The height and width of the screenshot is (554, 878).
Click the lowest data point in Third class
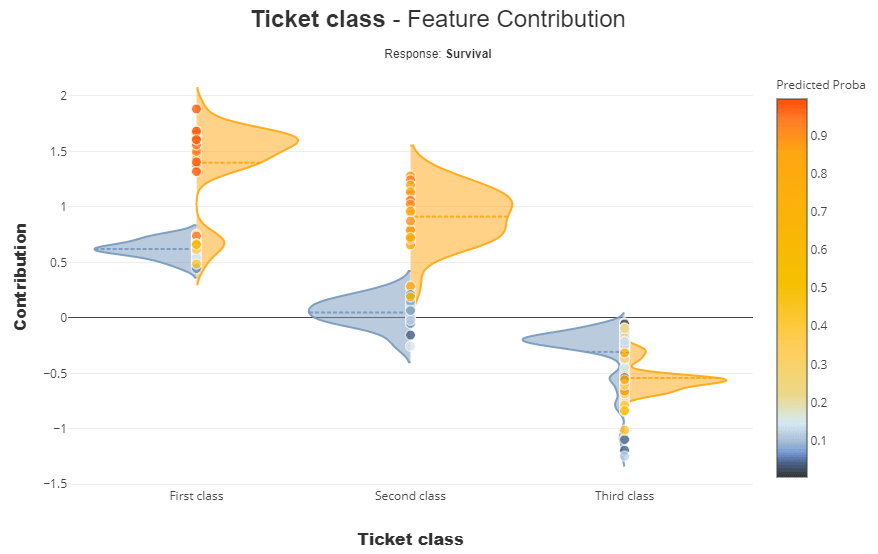click(x=624, y=456)
